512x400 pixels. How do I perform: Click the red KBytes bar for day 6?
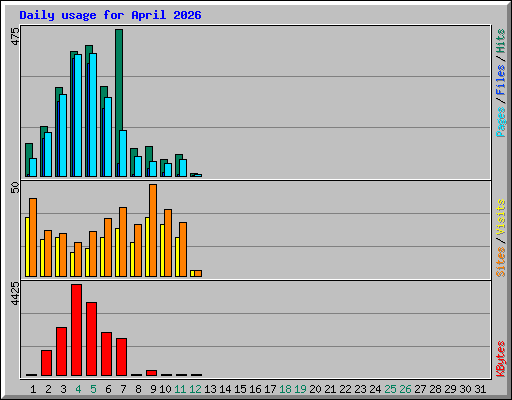tap(106, 354)
